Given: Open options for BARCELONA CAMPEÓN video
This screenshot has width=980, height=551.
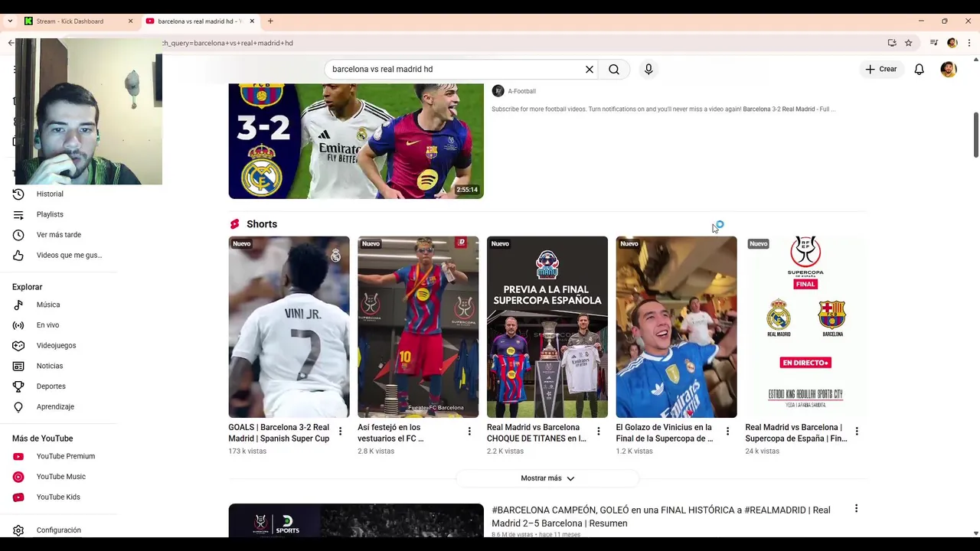Looking at the screenshot, I should 856,509.
